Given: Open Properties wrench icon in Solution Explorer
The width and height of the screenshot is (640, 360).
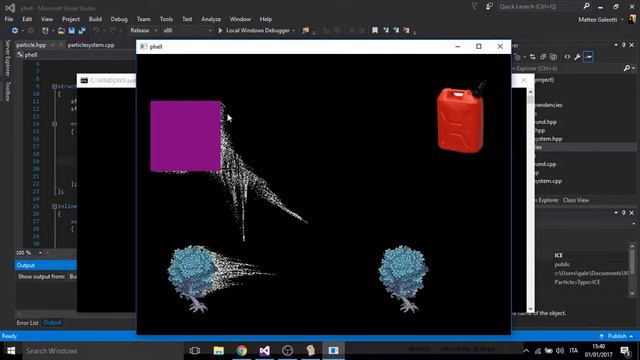Looking at the screenshot, I should tap(577, 57).
